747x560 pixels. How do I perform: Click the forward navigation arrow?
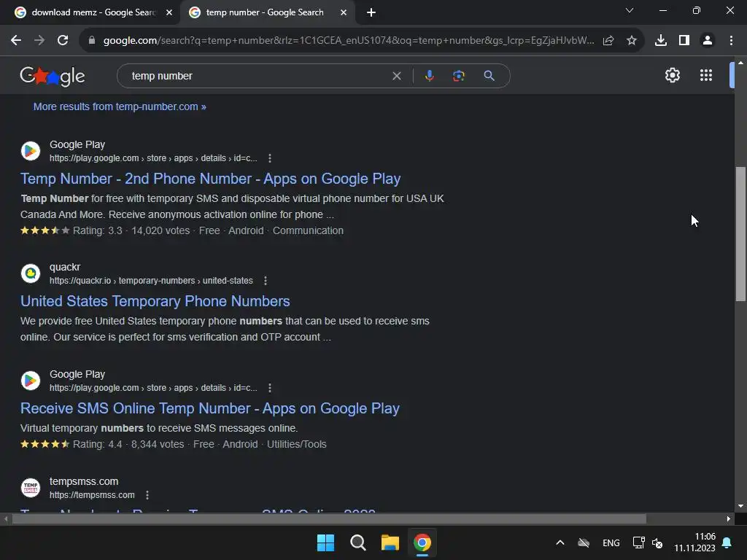point(39,41)
